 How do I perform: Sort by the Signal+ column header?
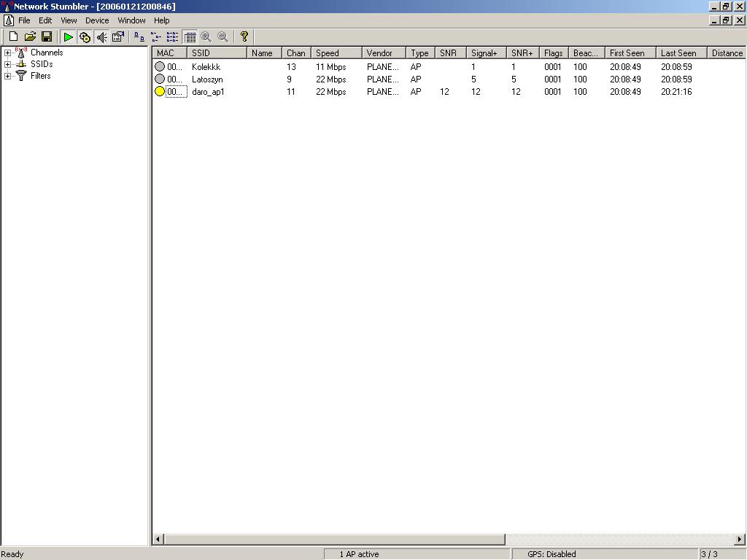pyautogui.click(x=487, y=52)
